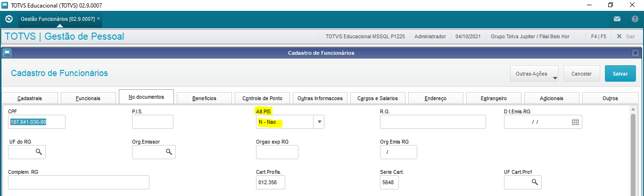Open the Outras Informacoes tab
644x196 pixels.
(x=320, y=98)
